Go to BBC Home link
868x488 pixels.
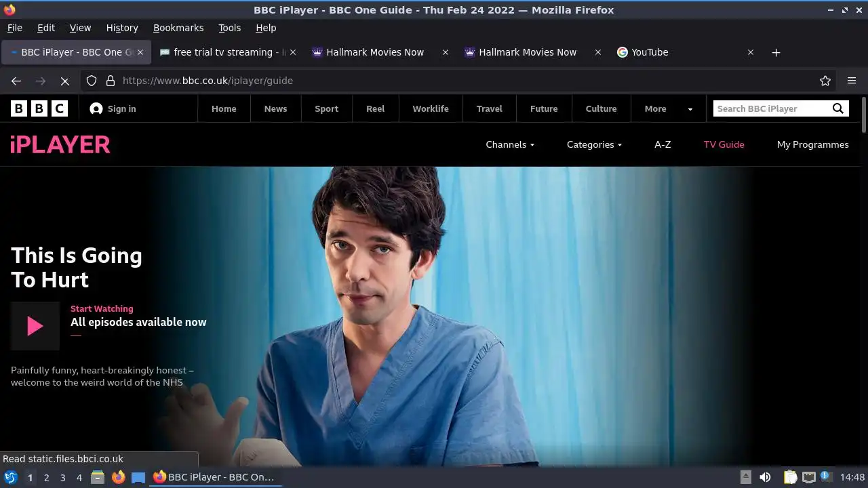coord(224,108)
